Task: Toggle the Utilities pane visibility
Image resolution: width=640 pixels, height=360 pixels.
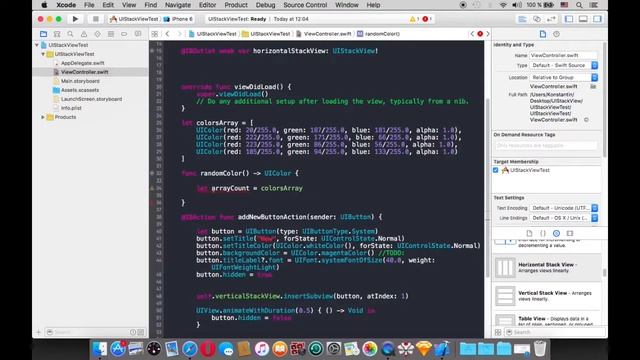Action: click(598, 19)
